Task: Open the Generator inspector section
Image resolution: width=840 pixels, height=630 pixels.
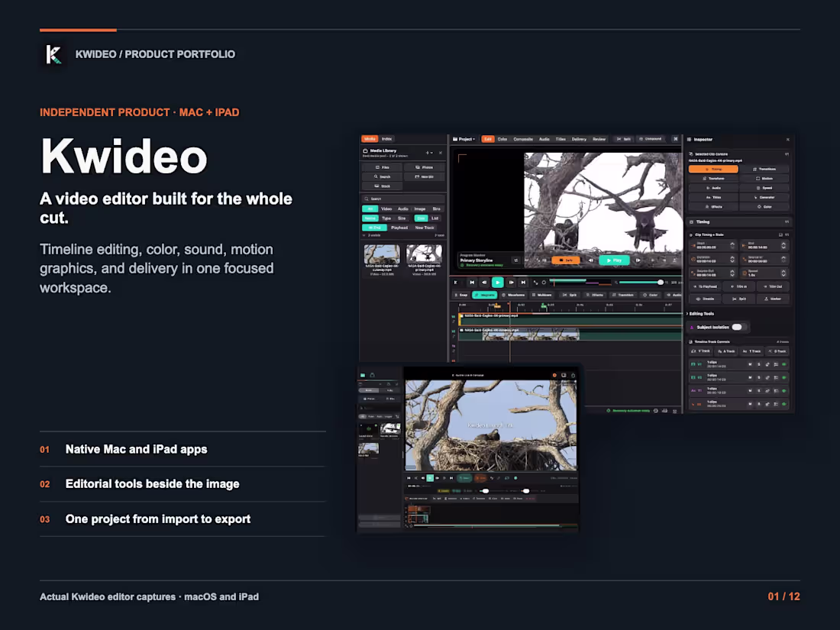Action: coord(764,197)
